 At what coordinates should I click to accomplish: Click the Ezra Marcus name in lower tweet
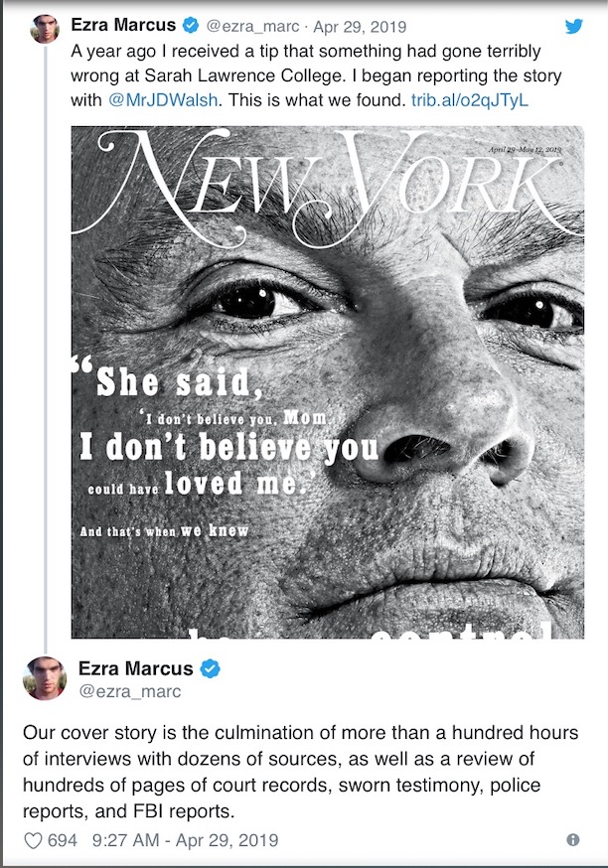[x=136, y=668]
